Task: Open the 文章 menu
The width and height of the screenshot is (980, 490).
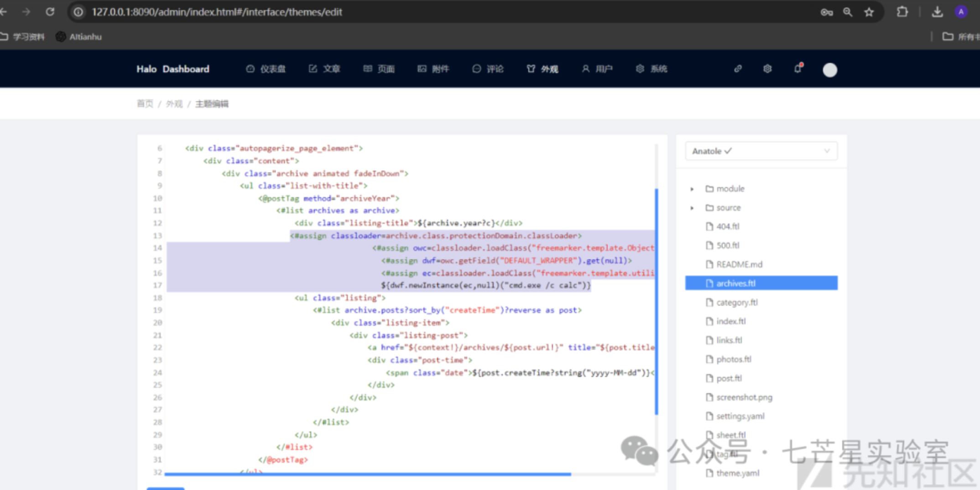Action: (324, 69)
